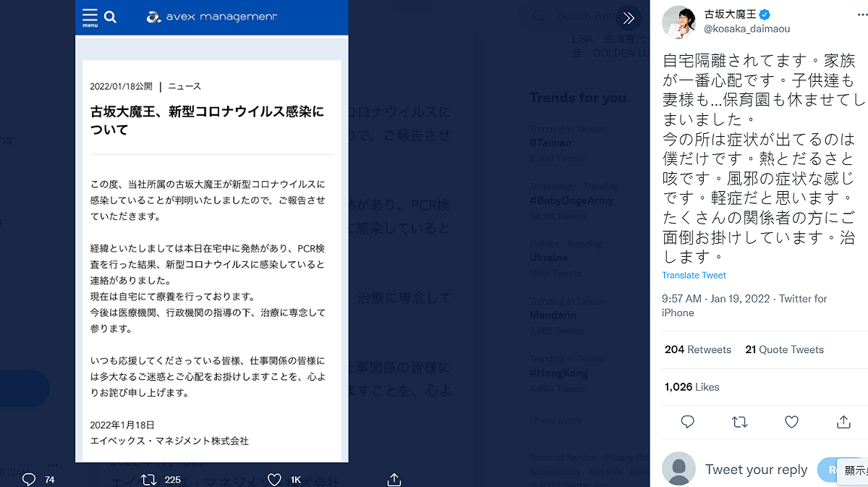Click the reply bubble icon in tweet panel
868x487 pixels.
(688, 421)
